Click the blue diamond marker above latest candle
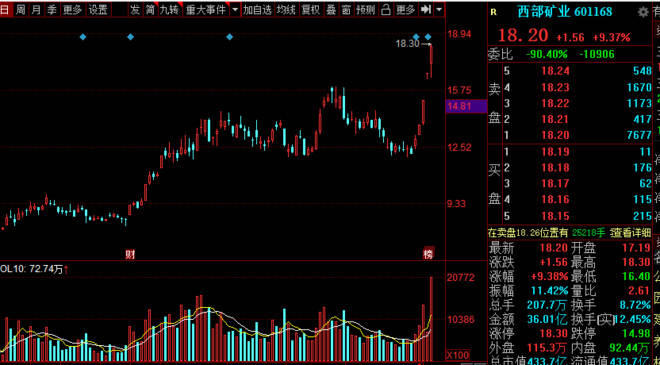The height and width of the screenshot is (365, 660). [x=428, y=37]
